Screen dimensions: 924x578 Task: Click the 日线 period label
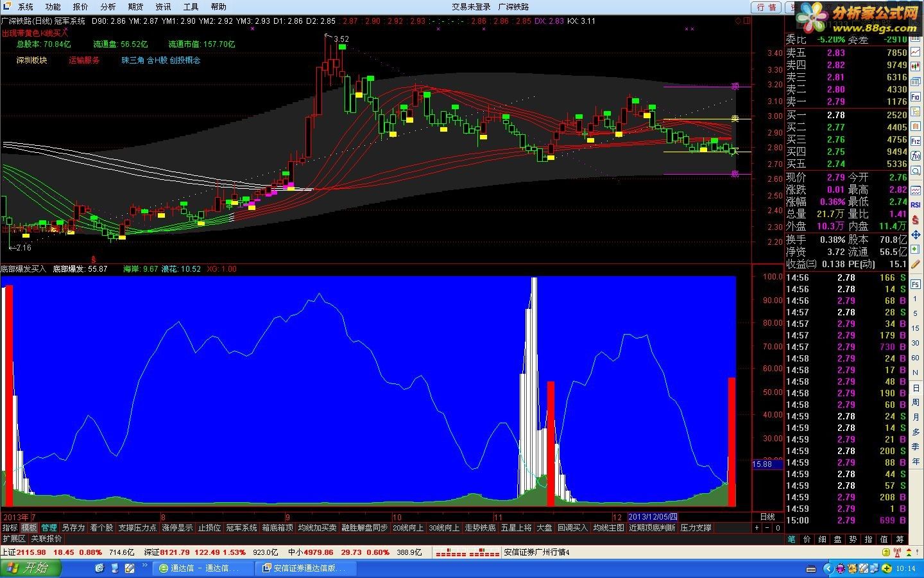click(767, 517)
